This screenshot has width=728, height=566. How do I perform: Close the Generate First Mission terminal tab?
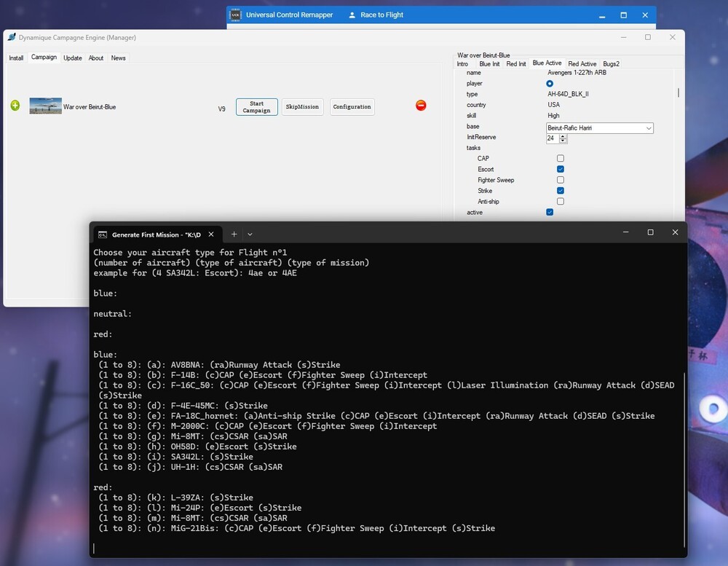tap(212, 235)
